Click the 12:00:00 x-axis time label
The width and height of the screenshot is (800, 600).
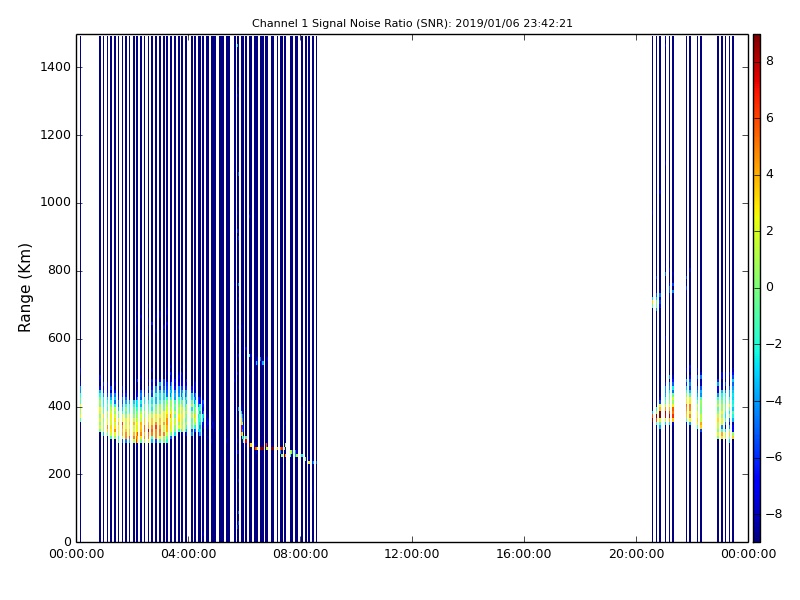pyautogui.click(x=412, y=554)
